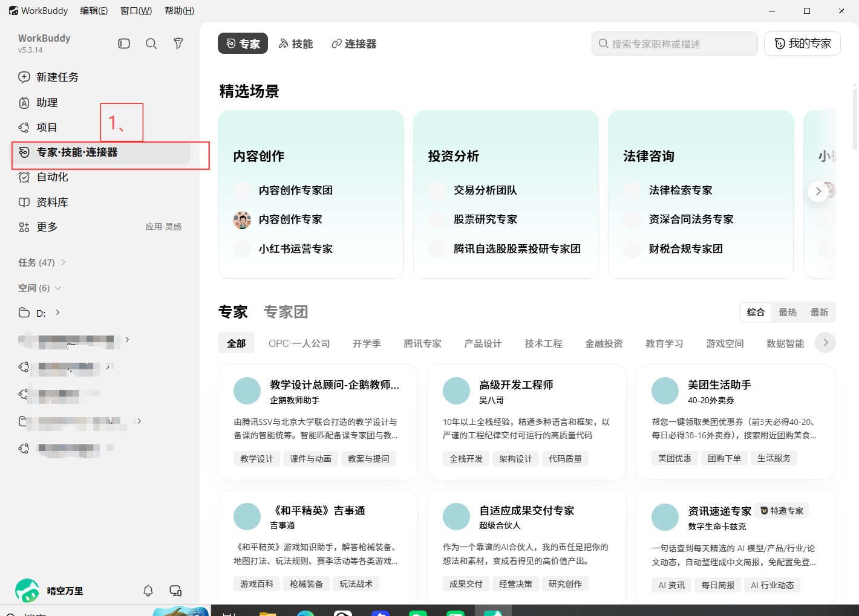Open the 窗口(W) menu
859x616 pixels.
(x=136, y=11)
